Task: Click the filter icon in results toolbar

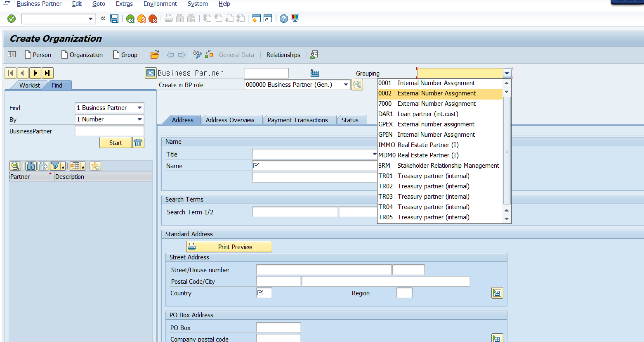Action: click(x=55, y=166)
